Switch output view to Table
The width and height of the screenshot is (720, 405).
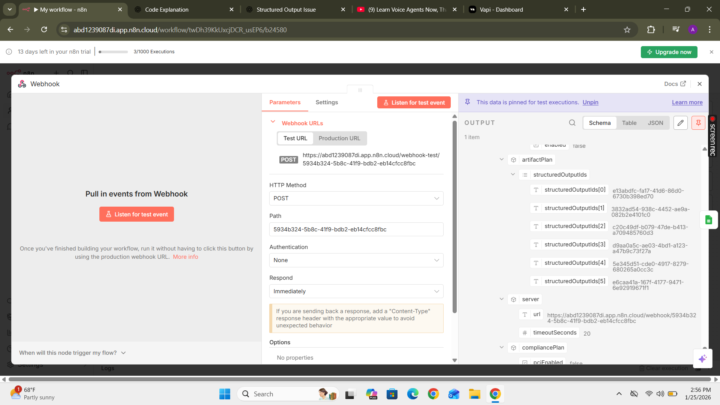point(629,123)
